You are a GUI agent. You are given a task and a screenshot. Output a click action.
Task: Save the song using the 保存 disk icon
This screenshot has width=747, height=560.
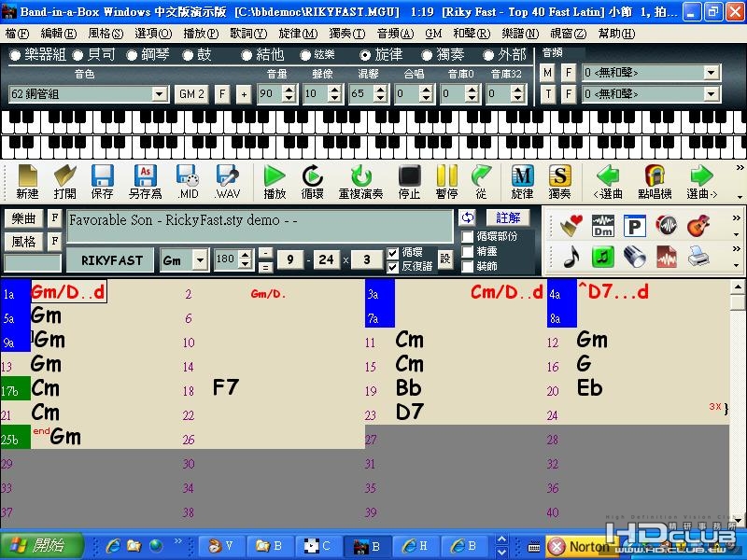point(102,181)
